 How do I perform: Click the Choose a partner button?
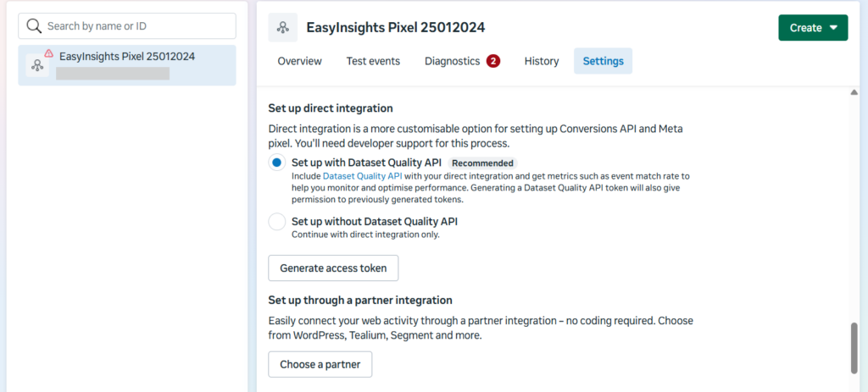320,365
